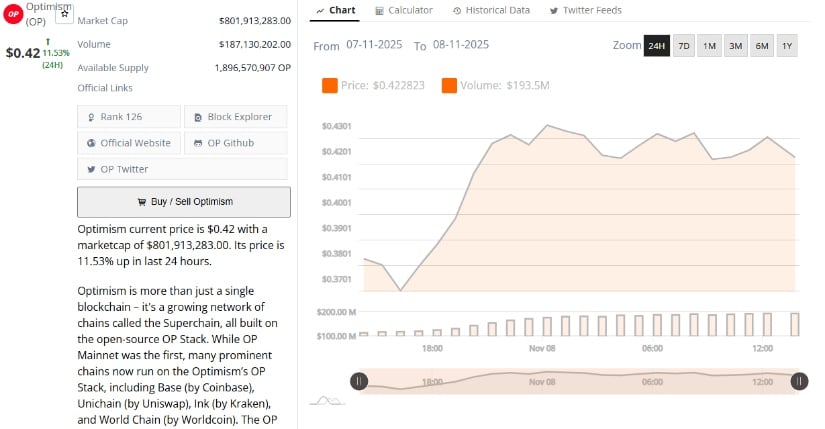Screen dimensions: 825x429
Task: Click the star favorite icon
Action: [65, 14]
